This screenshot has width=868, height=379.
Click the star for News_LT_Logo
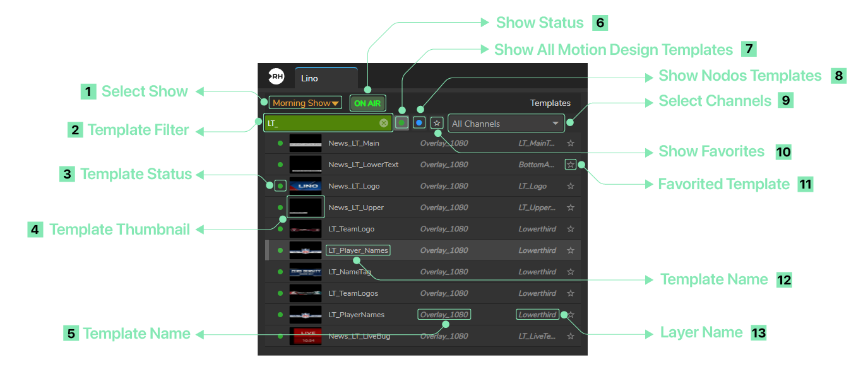click(x=571, y=186)
